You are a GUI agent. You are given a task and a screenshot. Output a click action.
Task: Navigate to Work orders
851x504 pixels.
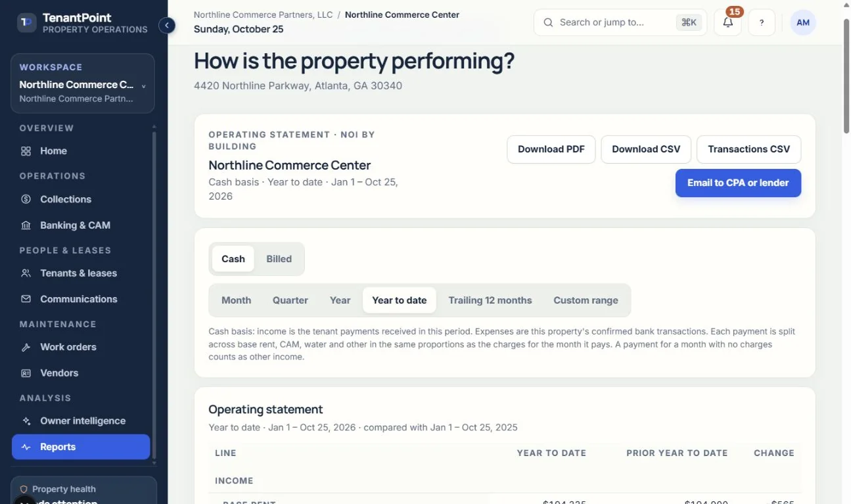tap(81, 347)
